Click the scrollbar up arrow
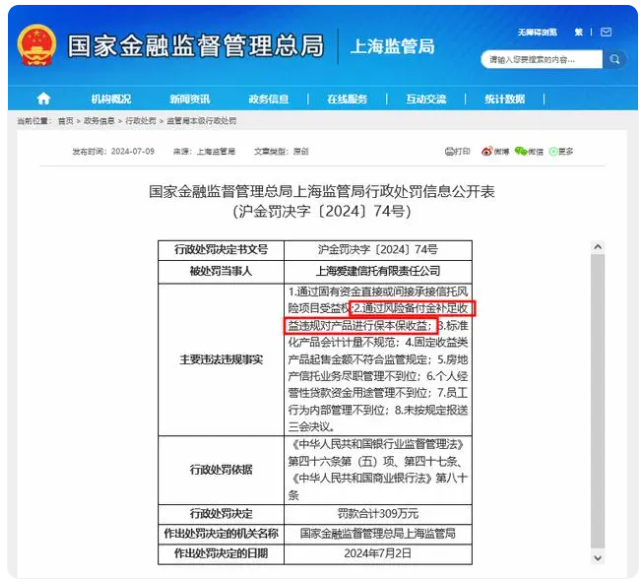This screenshot has width=644, height=586. [598, 247]
